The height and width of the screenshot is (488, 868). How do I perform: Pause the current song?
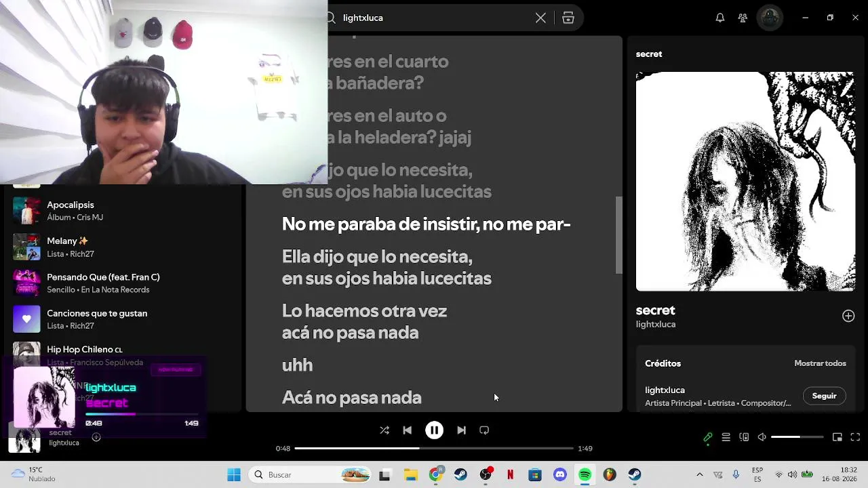434,430
